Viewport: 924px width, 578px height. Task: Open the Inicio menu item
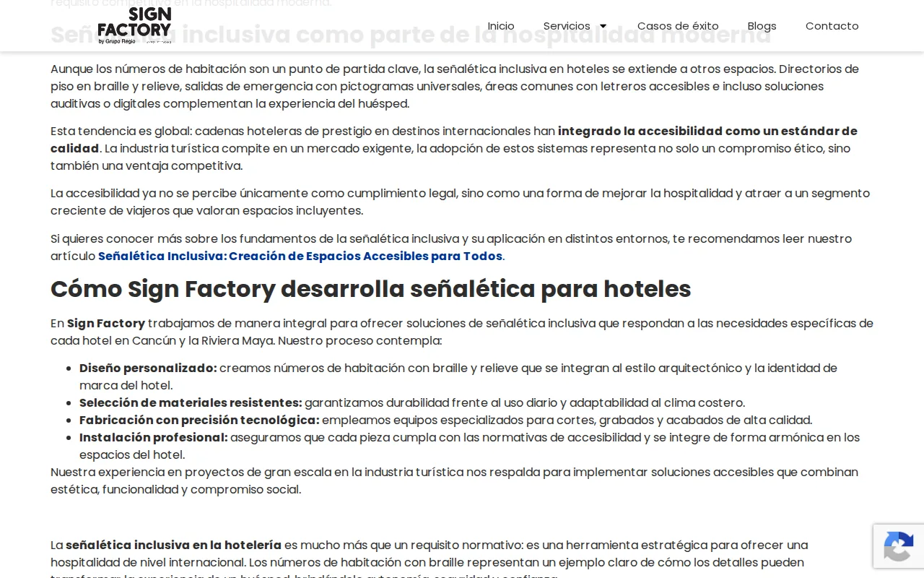click(501, 26)
